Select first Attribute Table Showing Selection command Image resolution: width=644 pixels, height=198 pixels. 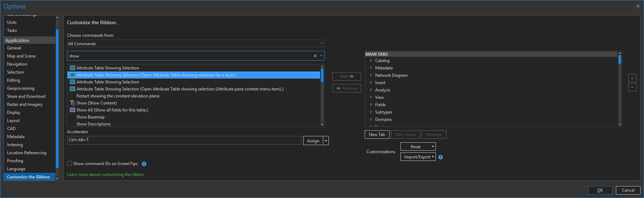pyautogui.click(x=194, y=68)
